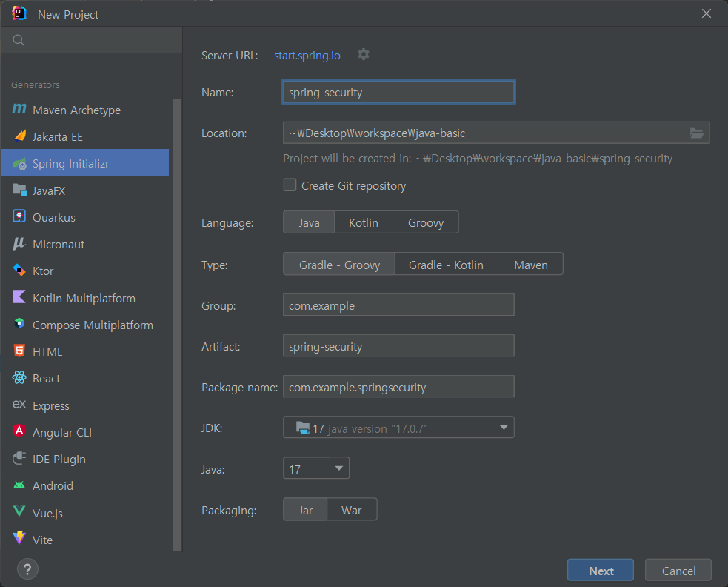This screenshot has width=728, height=587.
Task: Focus the Package name field
Action: tap(398, 387)
